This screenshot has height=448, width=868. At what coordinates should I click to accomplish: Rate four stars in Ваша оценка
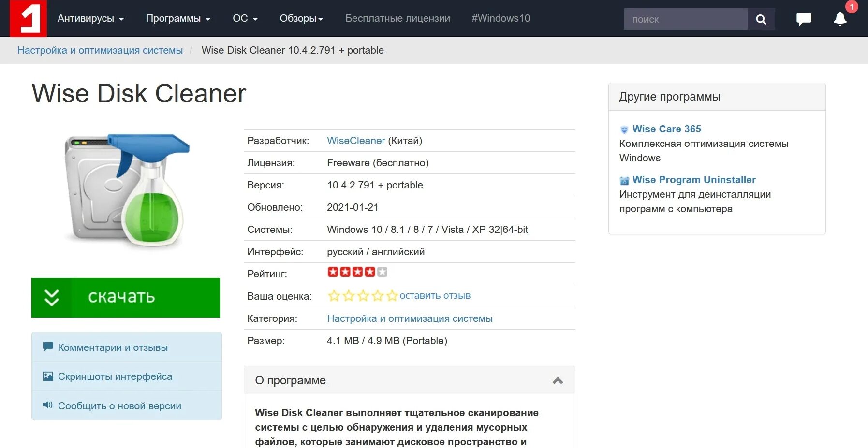pyautogui.click(x=378, y=296)
